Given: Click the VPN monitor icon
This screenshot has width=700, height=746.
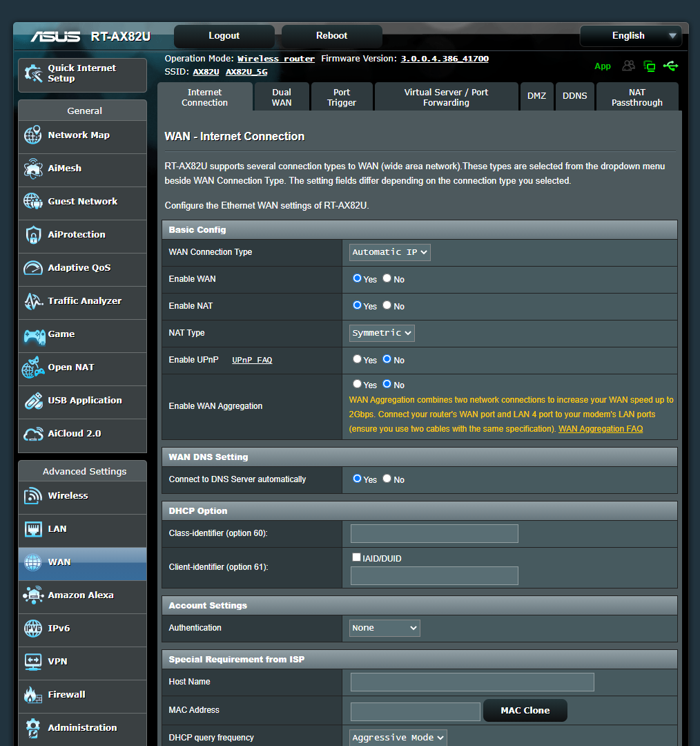Looking at the screenshot, I should pyautogui.click(x=33, y=662).
